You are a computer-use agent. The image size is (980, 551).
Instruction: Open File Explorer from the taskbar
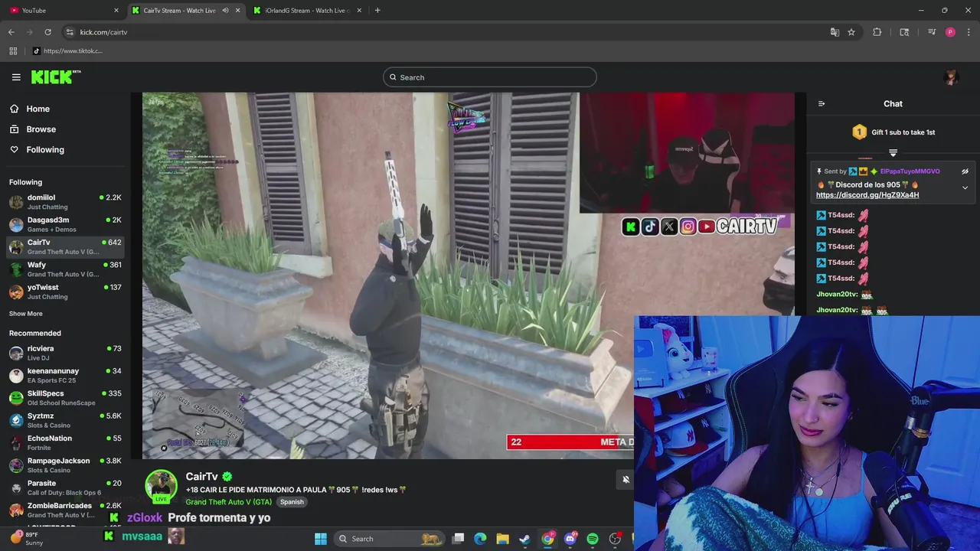coord(502,539)
